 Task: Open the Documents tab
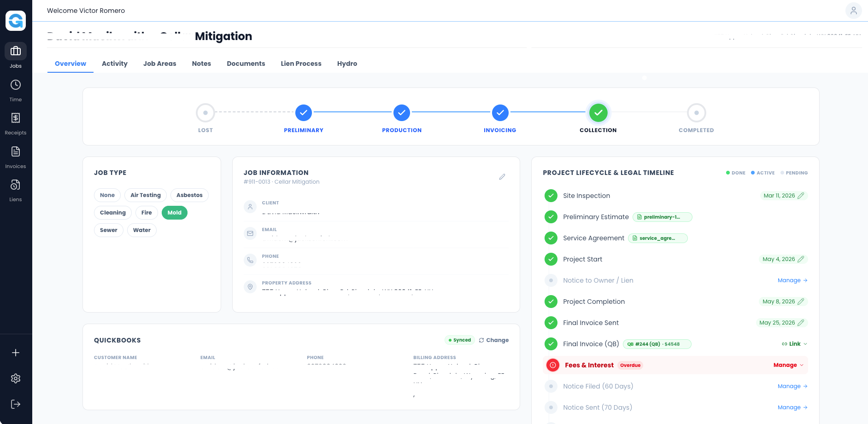246,64
